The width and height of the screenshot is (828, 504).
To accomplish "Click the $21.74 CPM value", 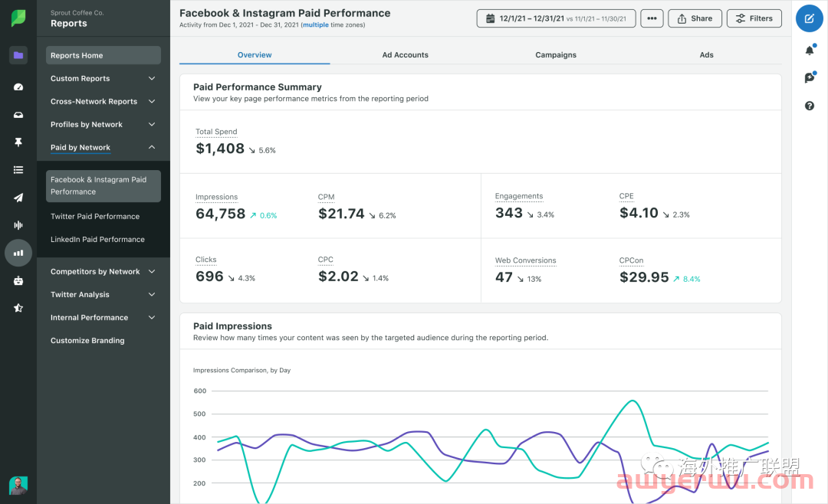I will pos(341,214).
